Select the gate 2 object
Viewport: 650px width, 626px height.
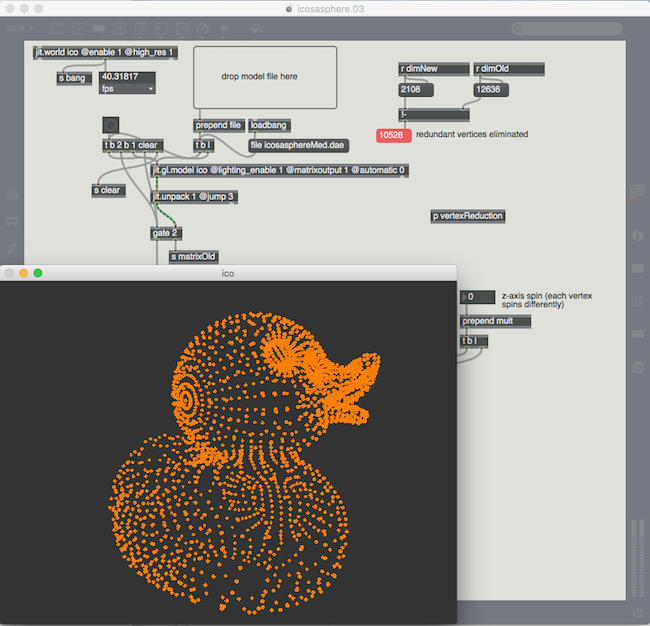click(x=166, y=233)
